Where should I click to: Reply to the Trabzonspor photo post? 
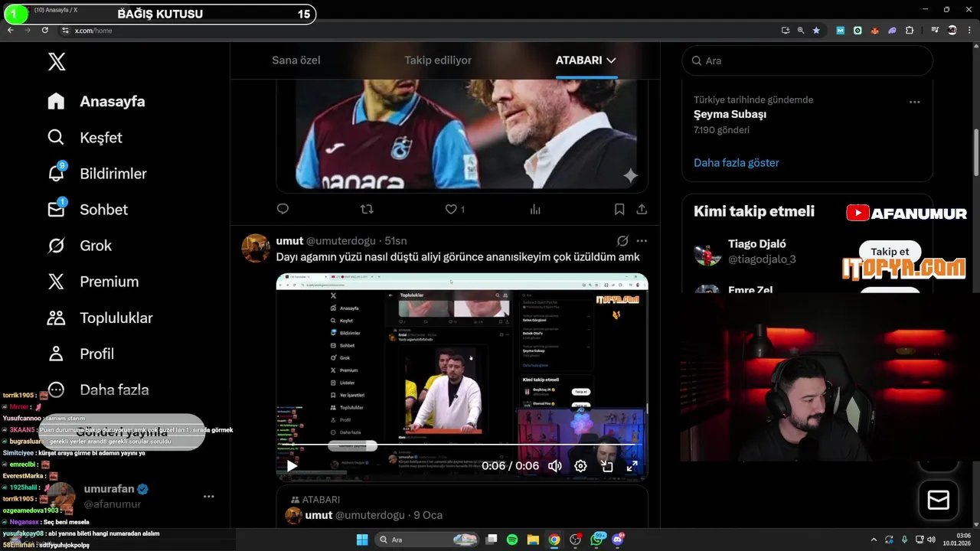(x=283, y=209)
